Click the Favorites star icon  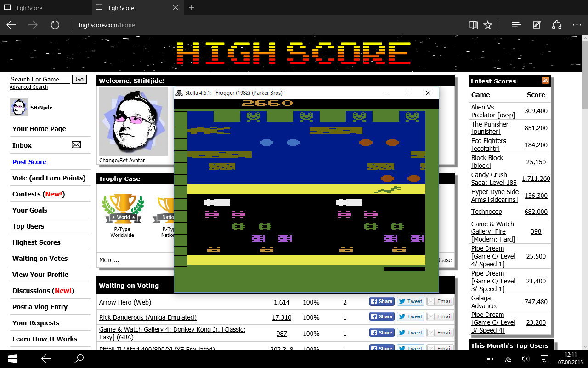(488, 25)
